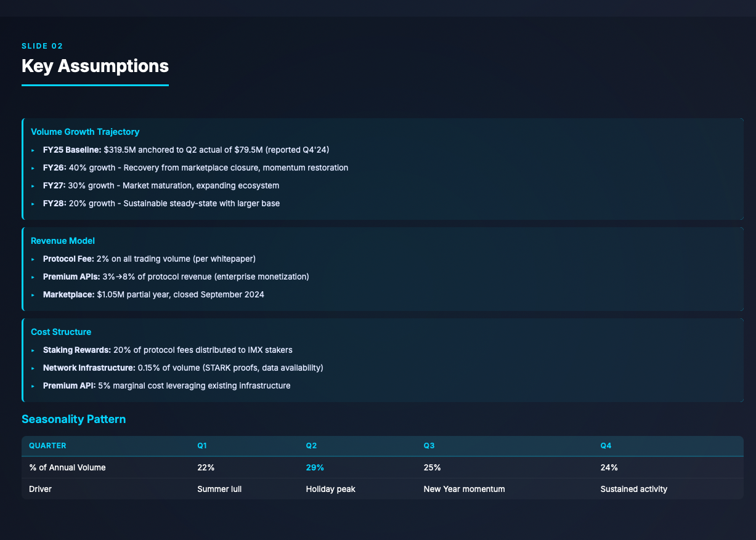Select the bullet marker next to Premium APIs

(33, 277)
